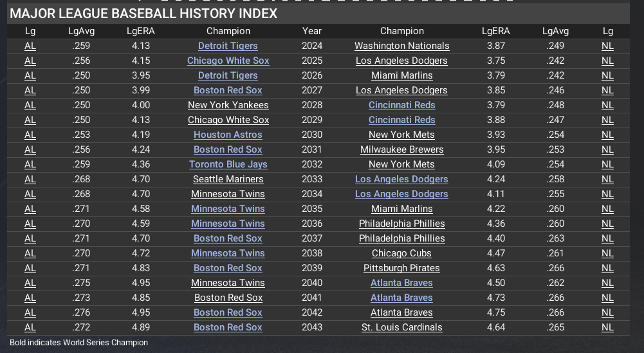Open the 2025 Chicago White Sox link
This screenshot has width=644, height=353.
(228, 61)
